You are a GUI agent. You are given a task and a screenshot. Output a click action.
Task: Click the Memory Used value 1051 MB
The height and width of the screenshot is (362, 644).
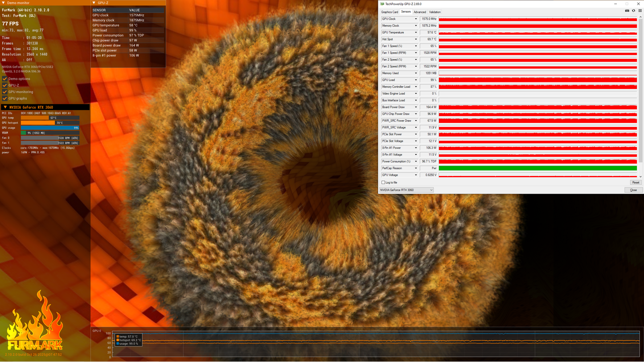[428, 73]
